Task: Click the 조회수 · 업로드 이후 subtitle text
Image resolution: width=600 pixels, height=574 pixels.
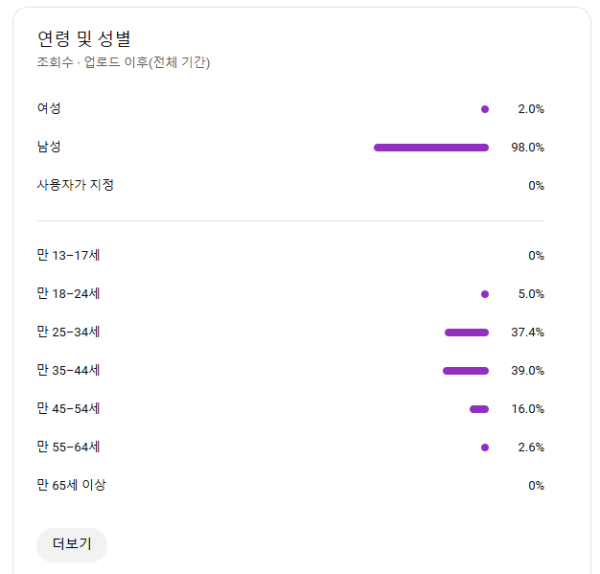Action: click(x=123, y=62)
